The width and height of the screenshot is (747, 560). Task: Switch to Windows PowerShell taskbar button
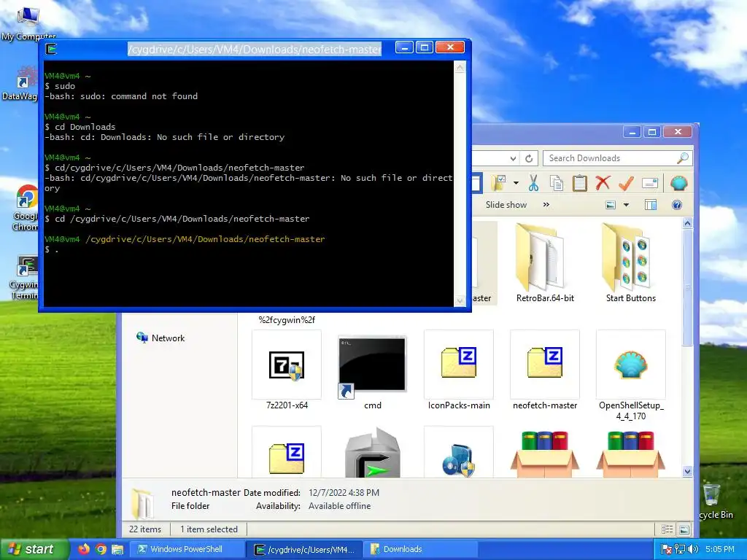pyautogui.click(x=187, y=549)
